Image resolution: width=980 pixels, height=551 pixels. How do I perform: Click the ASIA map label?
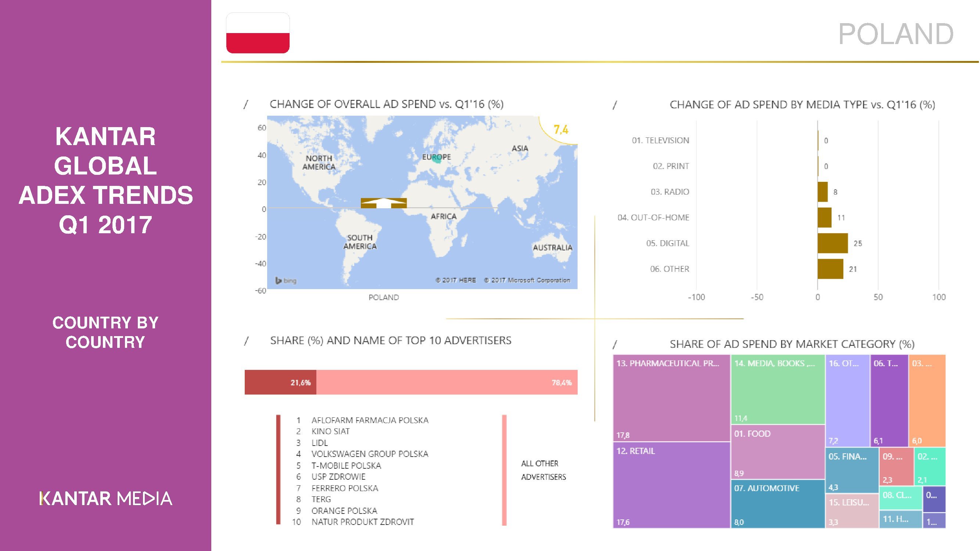(520, 148)
